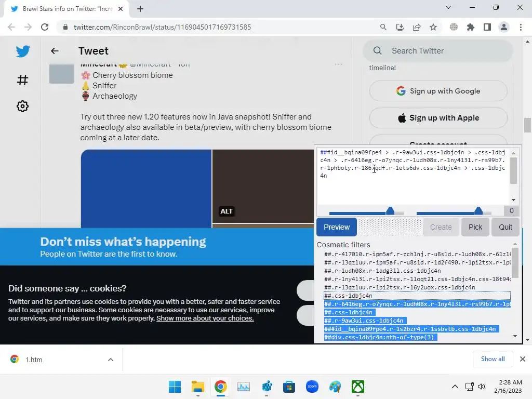Click the Pick button
Image resolution: width=532 pixels, height=399 pixels.
pyautogui.click(x=475, y=227)
